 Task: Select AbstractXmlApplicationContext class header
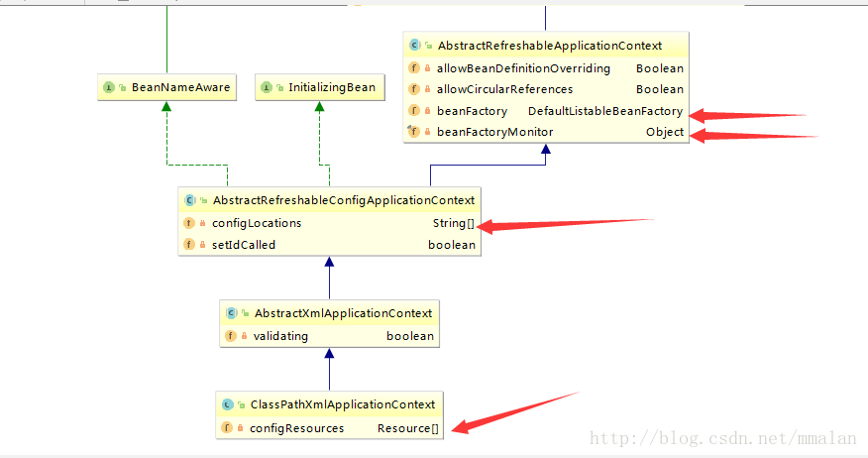pos(329,313)
